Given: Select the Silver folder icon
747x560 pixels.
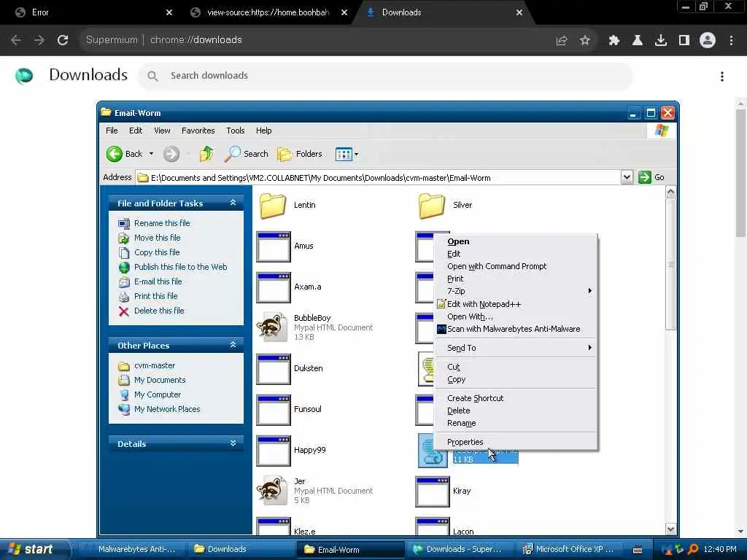Looking at the screenshot, I should coord(432,205).
